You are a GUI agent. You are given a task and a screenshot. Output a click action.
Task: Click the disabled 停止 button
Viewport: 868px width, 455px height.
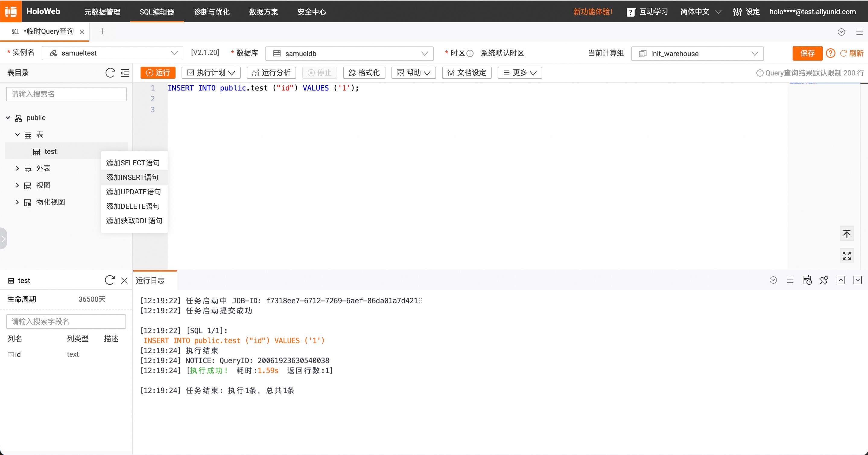pyautogui.click(x=319, y=73)
